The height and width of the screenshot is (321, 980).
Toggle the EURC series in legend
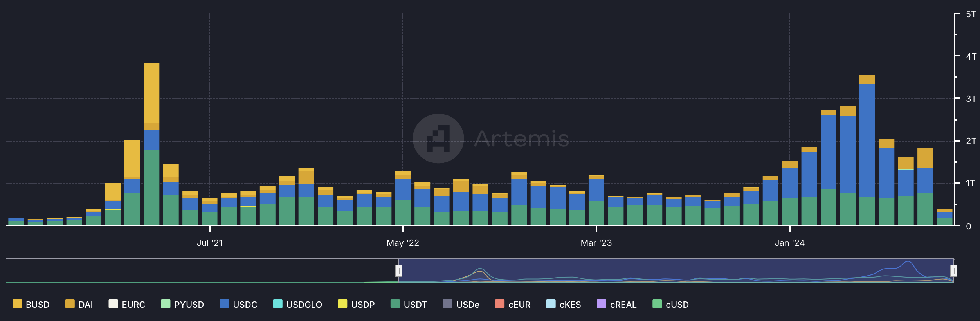pyautogui.click(x=127, y=304)
